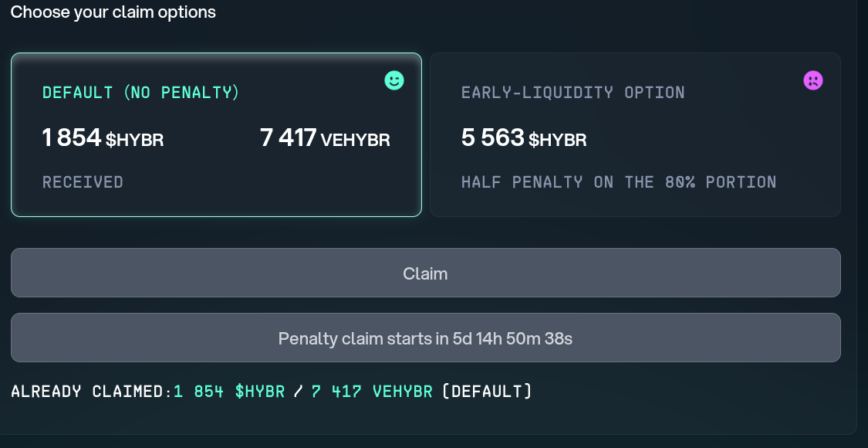Click the DEFAULT (NO PENALTY) card title
The width and height of the screenshot is (868, 448).
pos(141,93)
